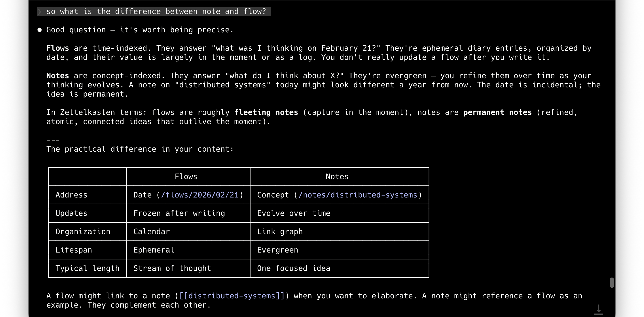Select the "Frozen after writing" cell
Viewport: 644px width, 317px height.
coord(179,213)
